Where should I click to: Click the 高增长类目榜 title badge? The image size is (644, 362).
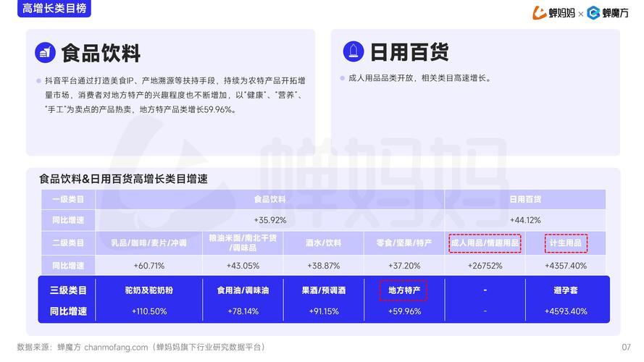[54, 8]
